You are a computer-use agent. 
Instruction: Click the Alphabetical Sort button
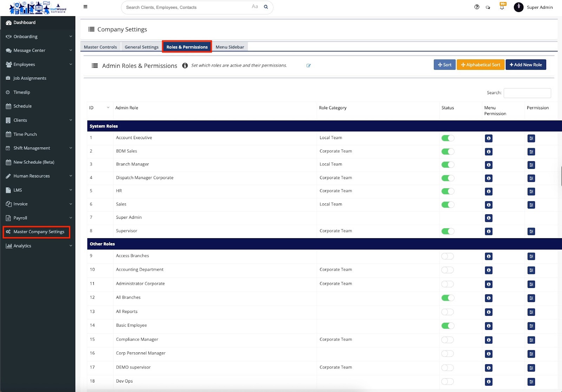(x=480, y=65)
